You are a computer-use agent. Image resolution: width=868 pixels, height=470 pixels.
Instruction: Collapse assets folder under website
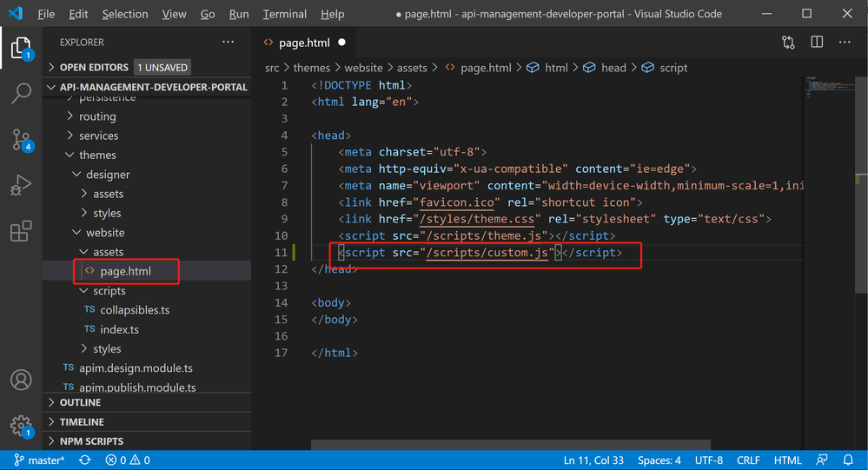(147, 252)
